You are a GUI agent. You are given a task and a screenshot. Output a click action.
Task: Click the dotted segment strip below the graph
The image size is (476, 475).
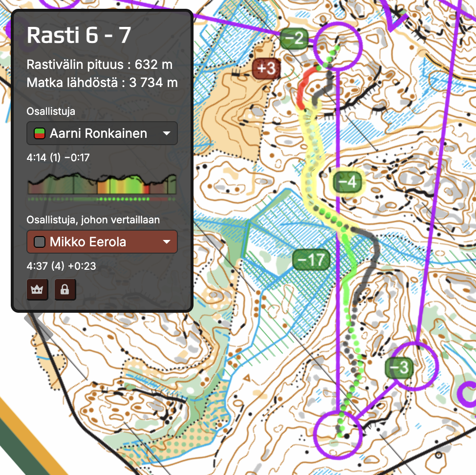click(x=102, y=199)
